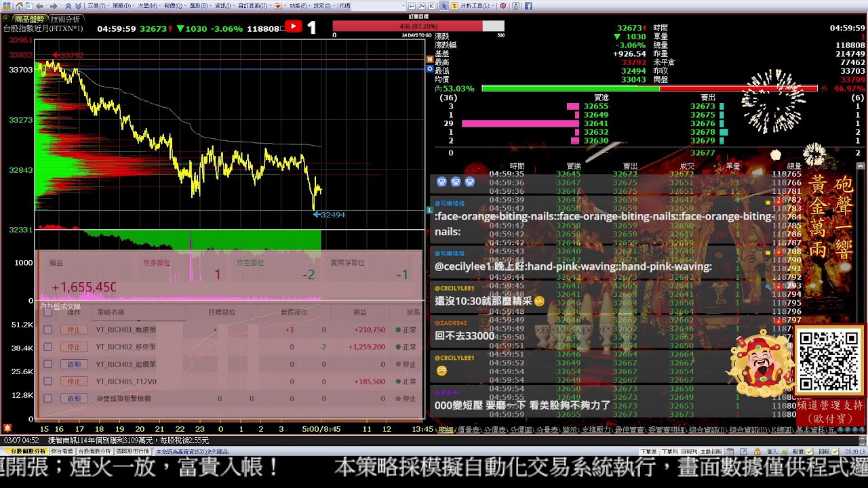Screen dimensions: 868x488
Task: Click 啟動 button for 夜盤孤狼狙擊模組
Action: 74,399
